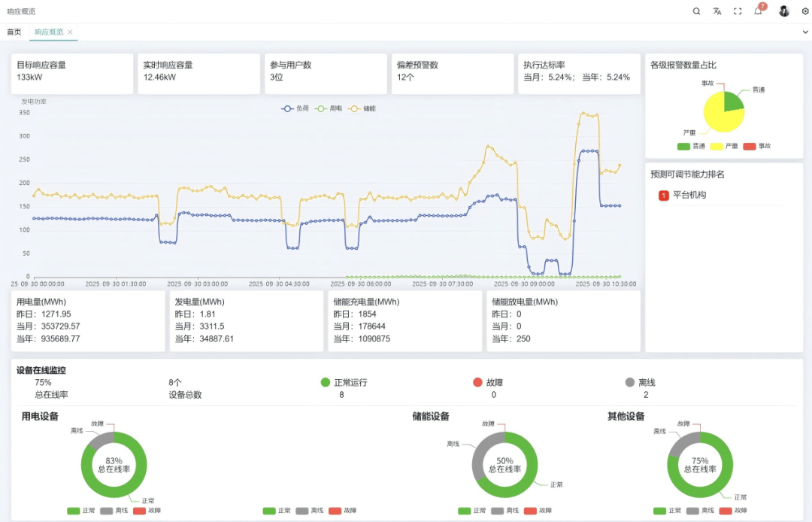The height and width of the screenshot is (522, 812).
Task: Toggle the 用电 series in chart legend
Action: click(x=329, y=108)
